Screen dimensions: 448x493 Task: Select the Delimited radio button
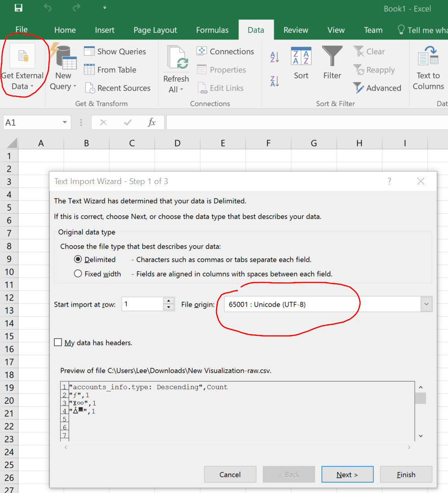point(78,259)
